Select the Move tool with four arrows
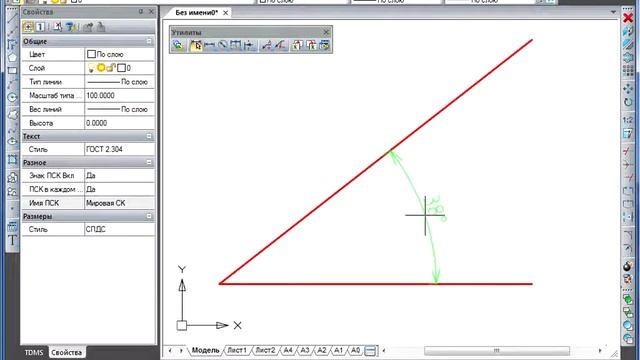Viewport: 640px width, 360px height. coord(628,89)
